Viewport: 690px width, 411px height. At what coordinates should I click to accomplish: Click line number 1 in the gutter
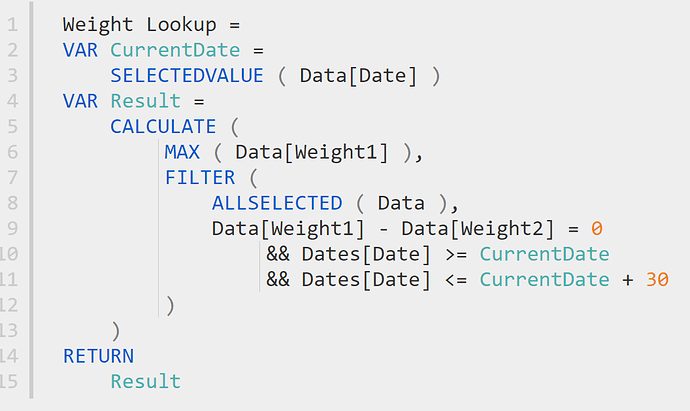[x=13, y=25]
